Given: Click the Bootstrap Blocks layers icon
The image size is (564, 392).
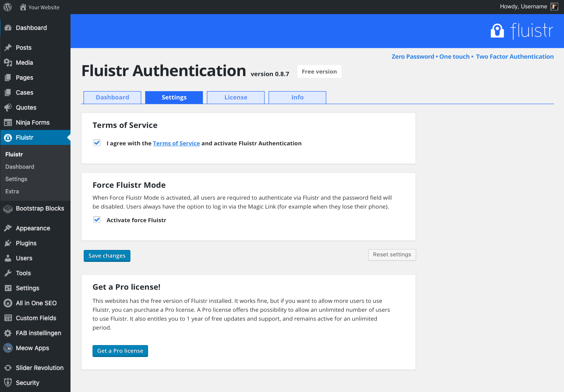Looking at the screenshot, I should (8, 209).
